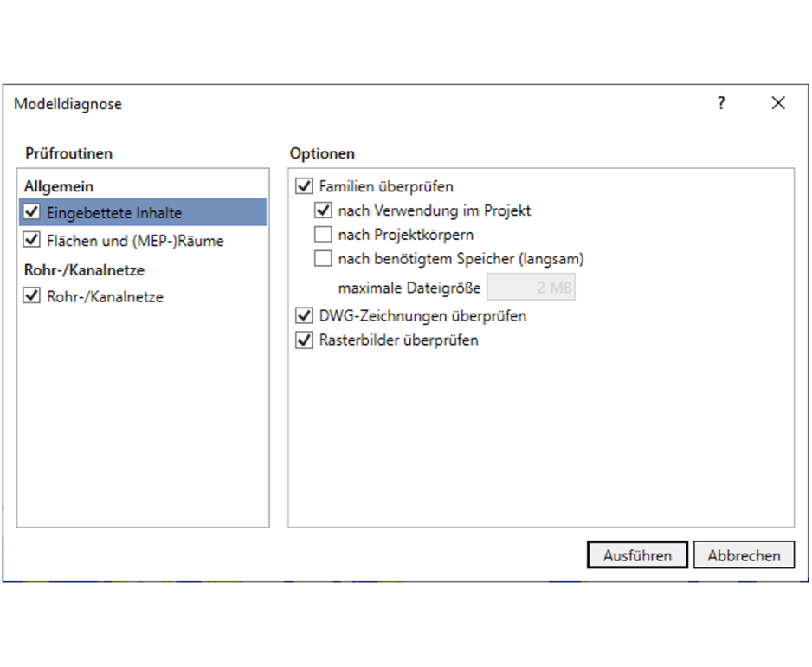Select the checked Rohr-/Kanalnetze list entry text

[x=105, y=297]
